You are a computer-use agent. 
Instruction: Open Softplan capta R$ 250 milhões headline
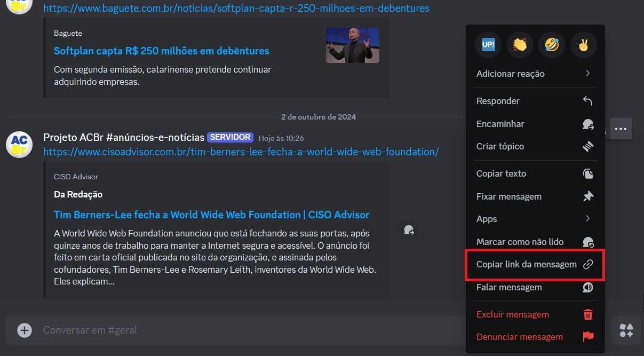coord(162,51)
